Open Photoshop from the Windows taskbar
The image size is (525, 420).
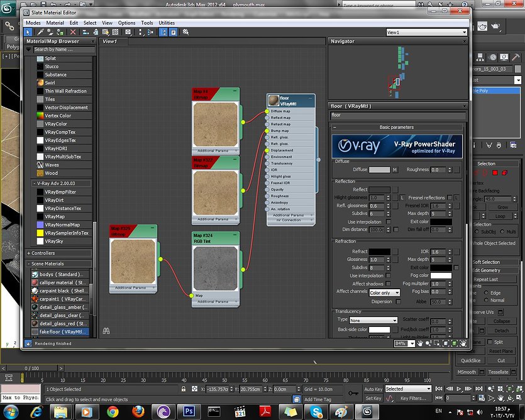(x=188, y=411)
